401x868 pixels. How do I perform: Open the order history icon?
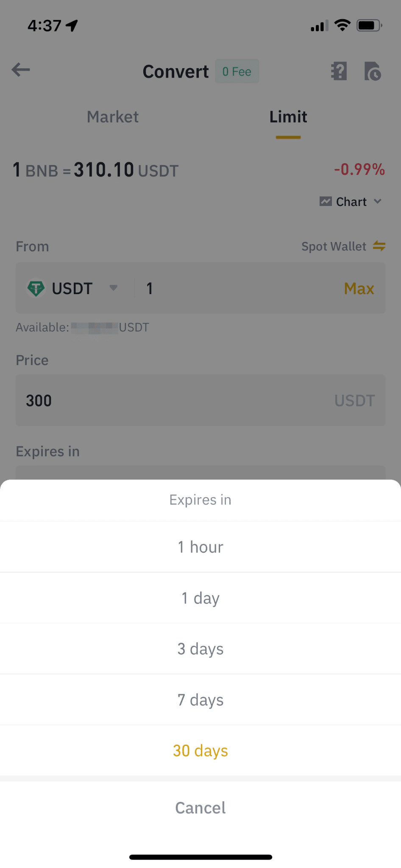coord(373,71)
